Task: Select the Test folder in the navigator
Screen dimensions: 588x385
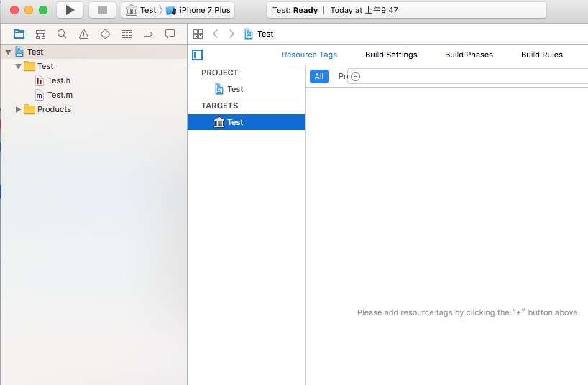Action: coord(93,66)
